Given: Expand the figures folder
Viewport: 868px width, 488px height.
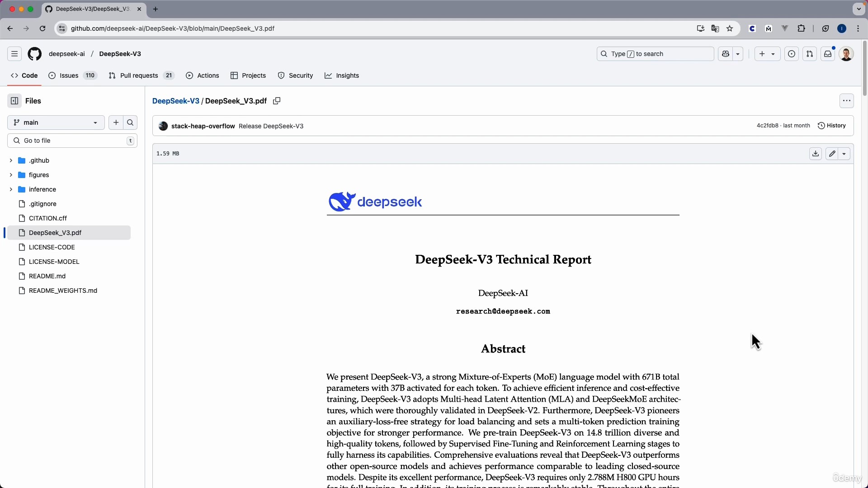Looking at the screenshot, I should point(11,175).
